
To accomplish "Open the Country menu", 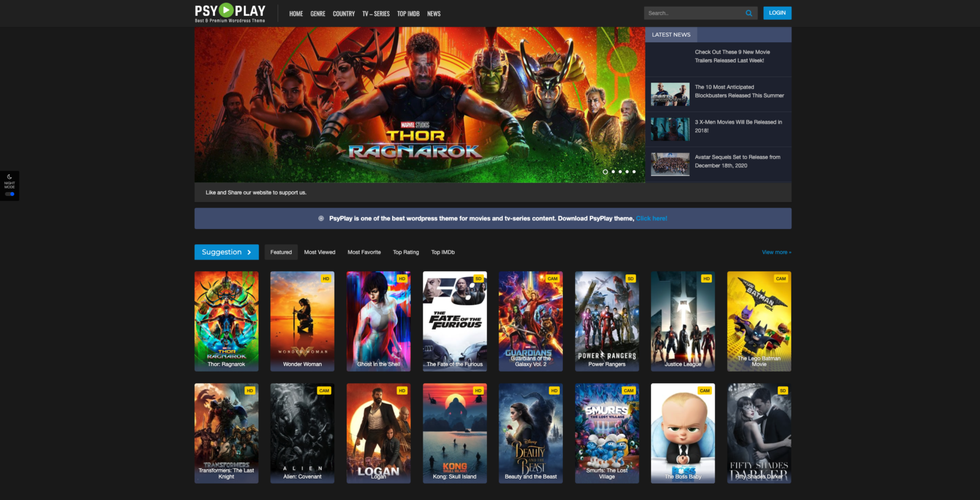I will click(344, 13).
